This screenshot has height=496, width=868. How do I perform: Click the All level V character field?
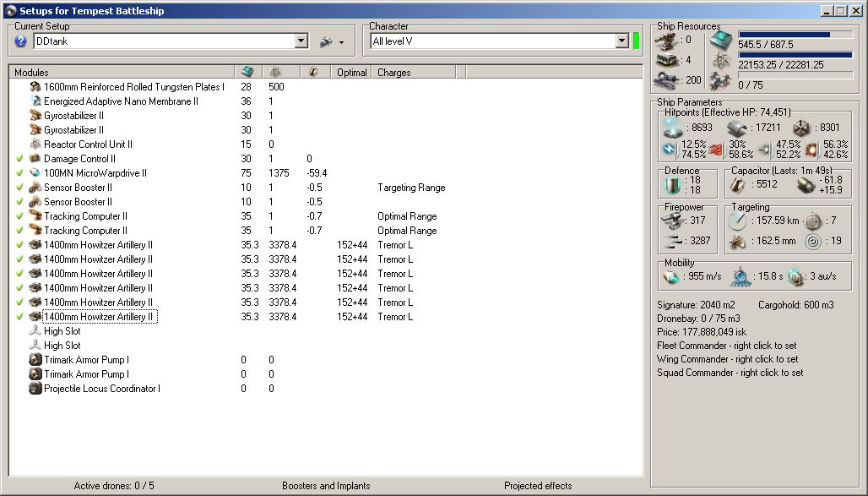pyautogui.click(x=493, y=41)
